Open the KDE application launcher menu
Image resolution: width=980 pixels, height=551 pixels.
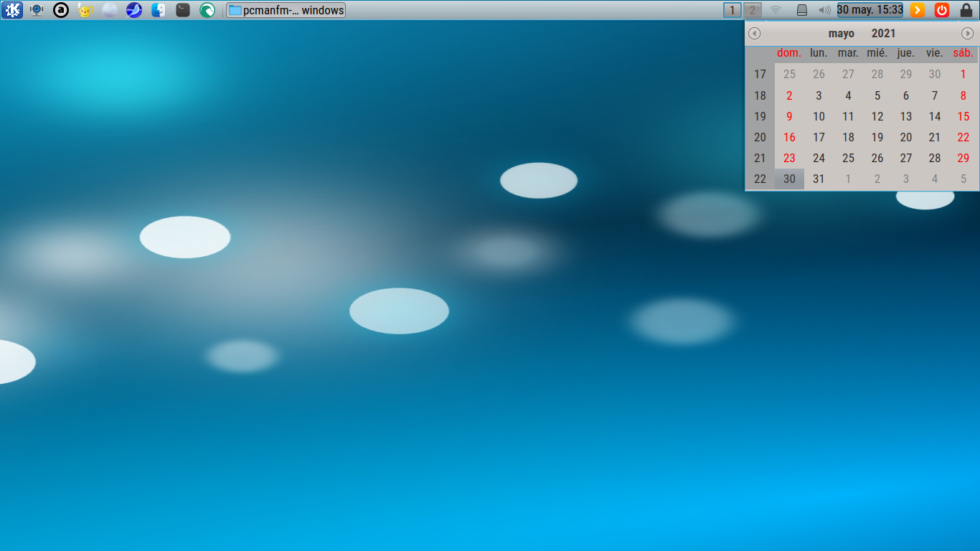pos(12,10)
